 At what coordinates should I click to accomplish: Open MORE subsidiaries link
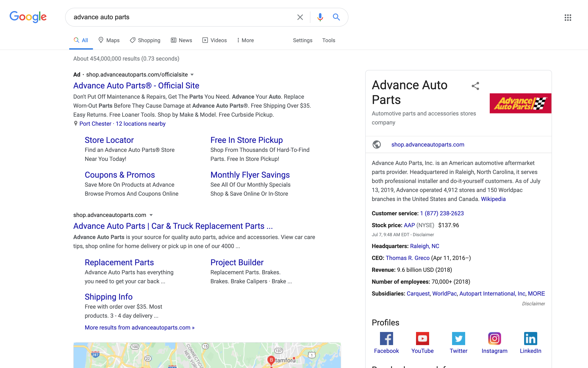[536, 294]
